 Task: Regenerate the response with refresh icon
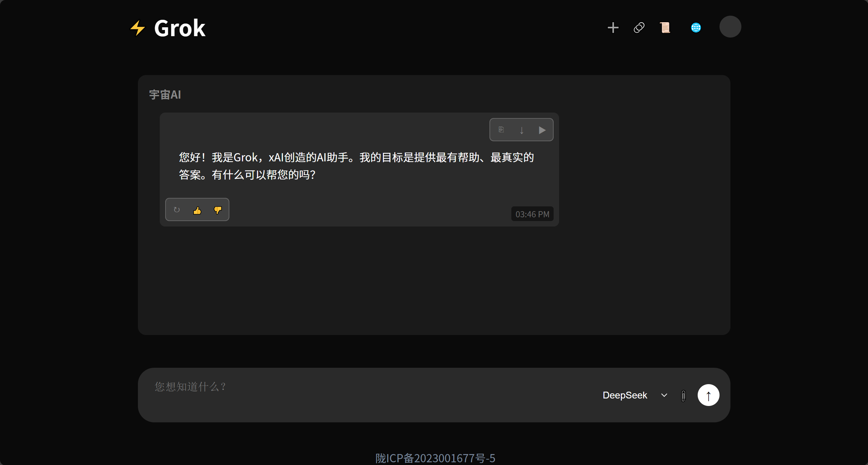click(176, 210)
